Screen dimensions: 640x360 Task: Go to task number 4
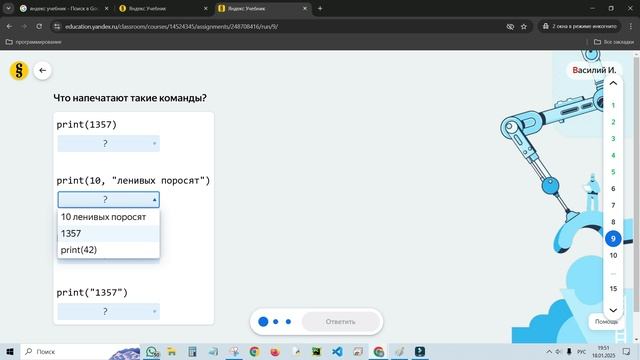613,156
